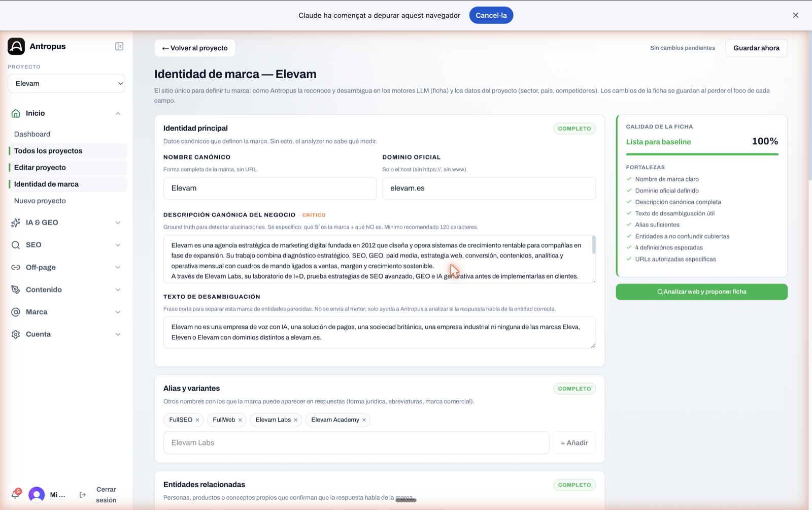Viewport: 812px width, 510px height.
Task: Click 'Alias suficientes' strength
Action: [x=657, y=225]
